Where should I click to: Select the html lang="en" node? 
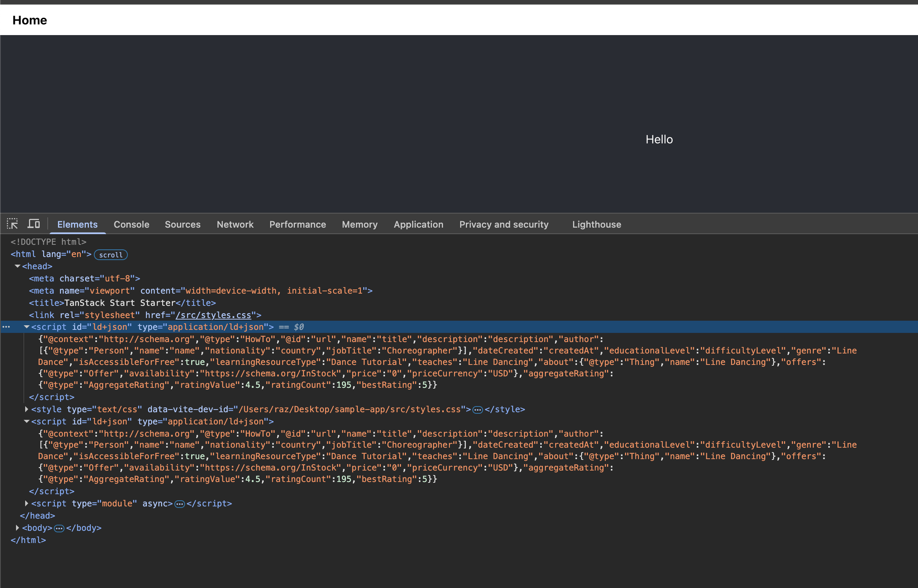coord(51,254)
